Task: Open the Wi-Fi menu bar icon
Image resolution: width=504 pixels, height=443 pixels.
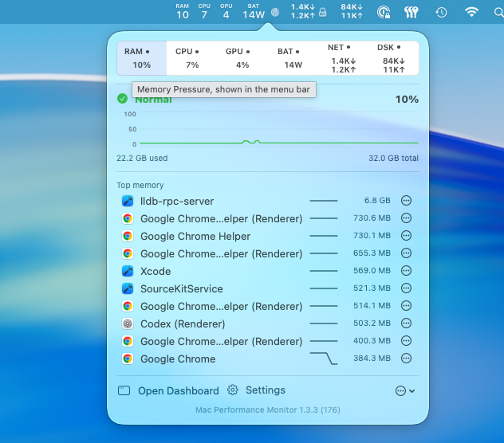Action: pos(471,12)
